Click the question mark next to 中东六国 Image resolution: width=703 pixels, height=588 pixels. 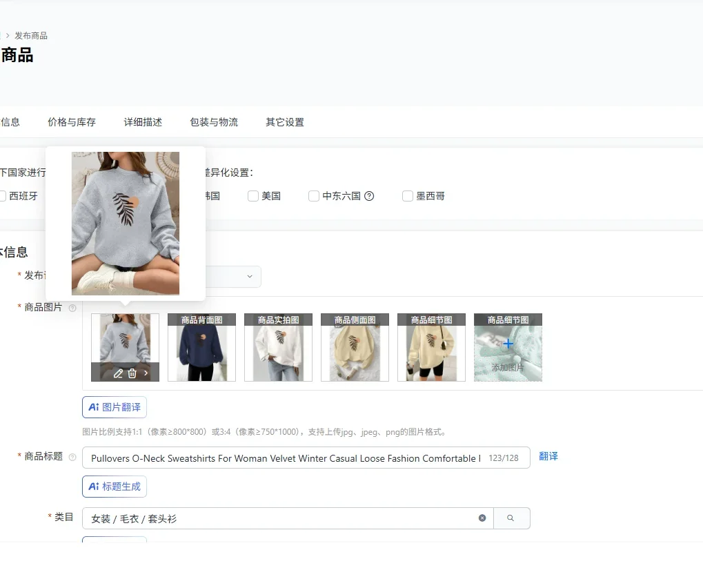370,196
